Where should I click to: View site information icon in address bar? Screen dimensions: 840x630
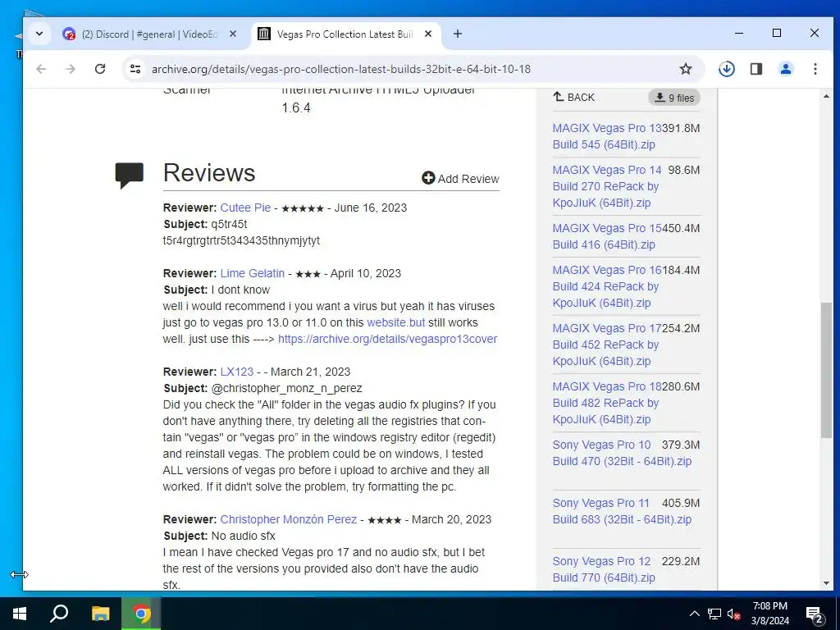135,69
